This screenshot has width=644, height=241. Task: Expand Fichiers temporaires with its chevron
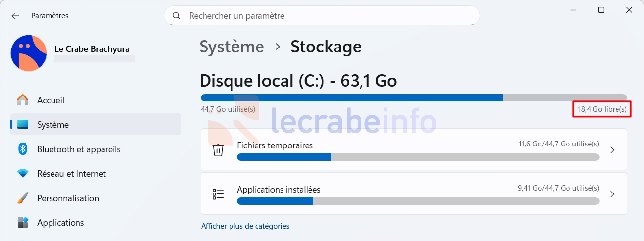click(612, 150)
